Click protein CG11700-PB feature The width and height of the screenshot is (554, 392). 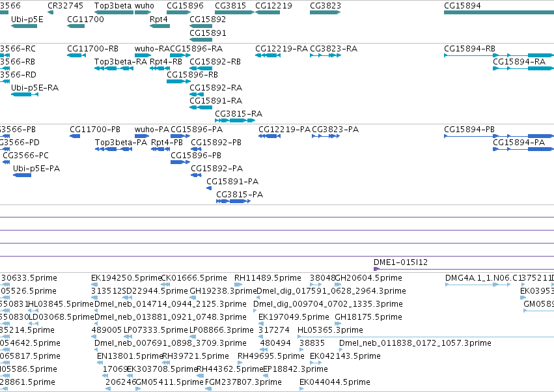75,136
